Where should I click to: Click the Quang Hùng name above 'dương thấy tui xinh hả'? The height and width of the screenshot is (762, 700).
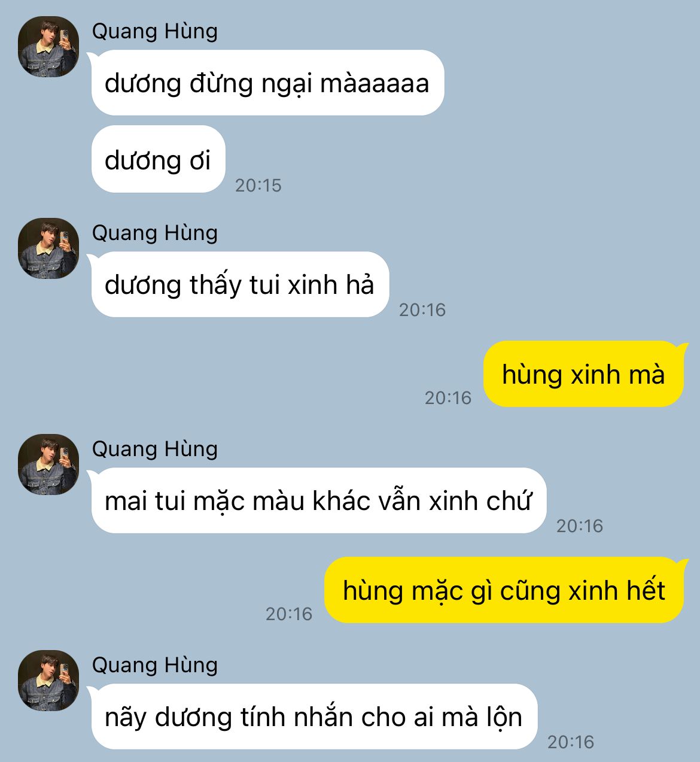point(155,233)
